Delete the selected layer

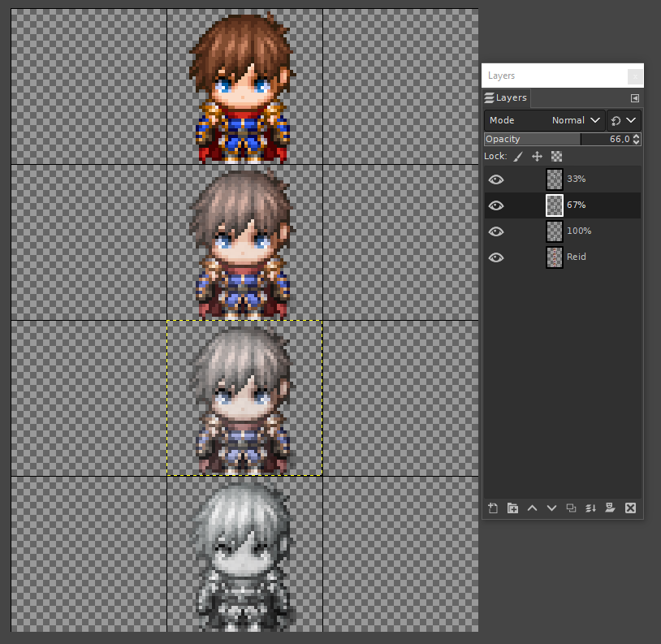coord(630,508)
